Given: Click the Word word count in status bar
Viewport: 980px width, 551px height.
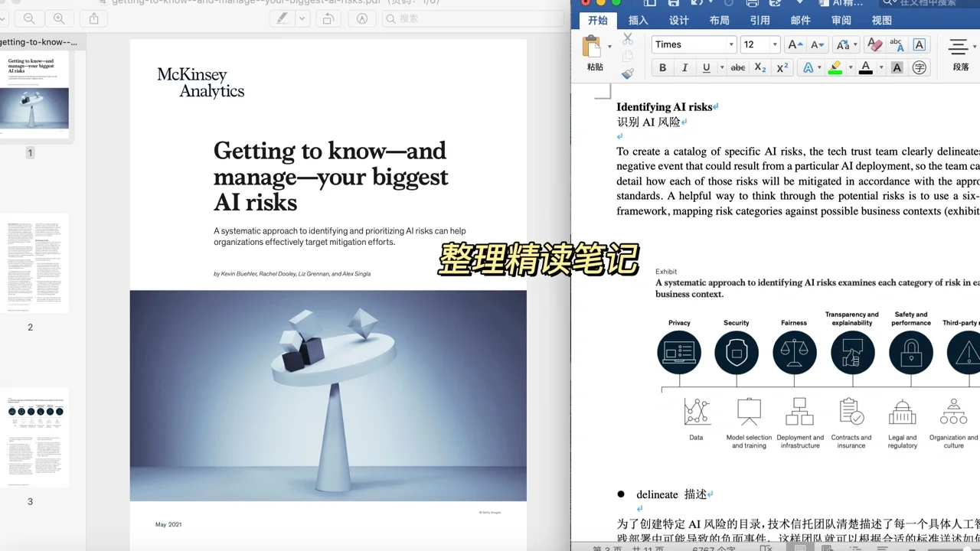Looking at the screenshot, I should point(714,548).
